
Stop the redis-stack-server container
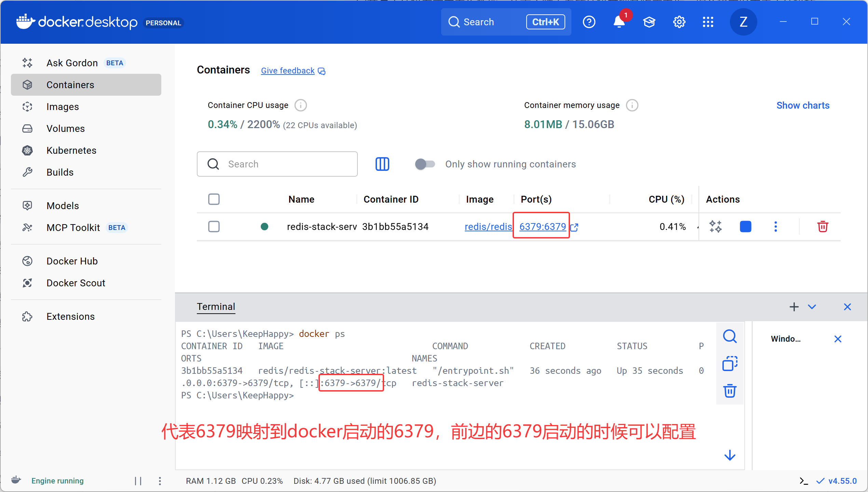tap(745, 227)
